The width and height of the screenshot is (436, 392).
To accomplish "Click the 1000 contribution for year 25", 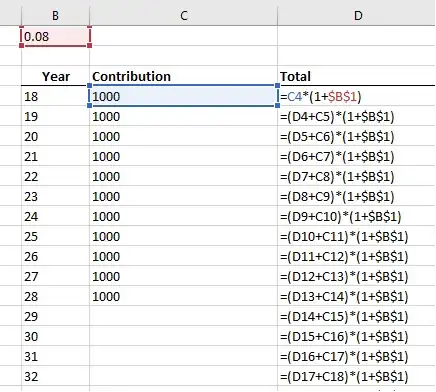I will coord(184,236).
